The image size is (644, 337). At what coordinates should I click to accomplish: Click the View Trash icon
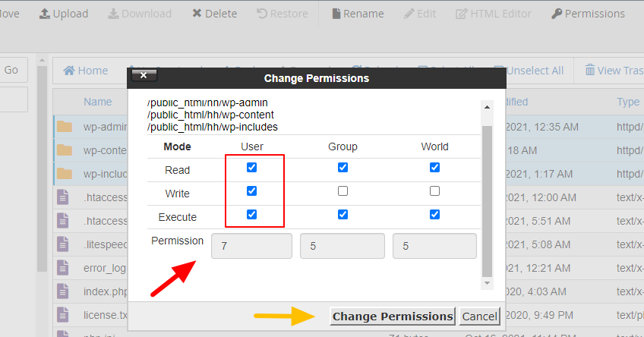(590, 71)
